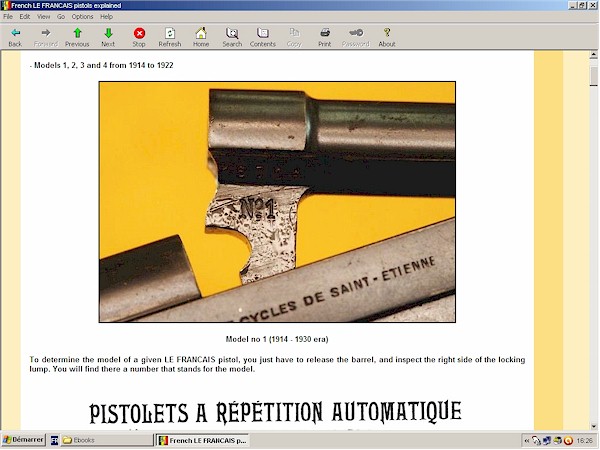
Task: Select the French LE FRANCAIS taskbar button
Action: click(203, 440)
